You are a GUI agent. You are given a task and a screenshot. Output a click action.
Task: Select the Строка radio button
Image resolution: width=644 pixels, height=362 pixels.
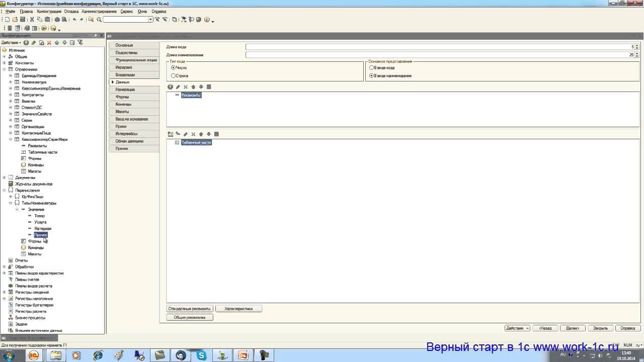(x=173, y=76)
